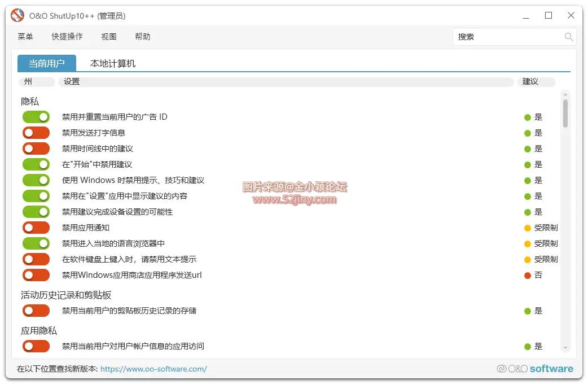Click 受限制 label in 禁用进入当地的语言浏览器中 row
This screenshot has width=588, height=384.
click(x=546, y=243)
